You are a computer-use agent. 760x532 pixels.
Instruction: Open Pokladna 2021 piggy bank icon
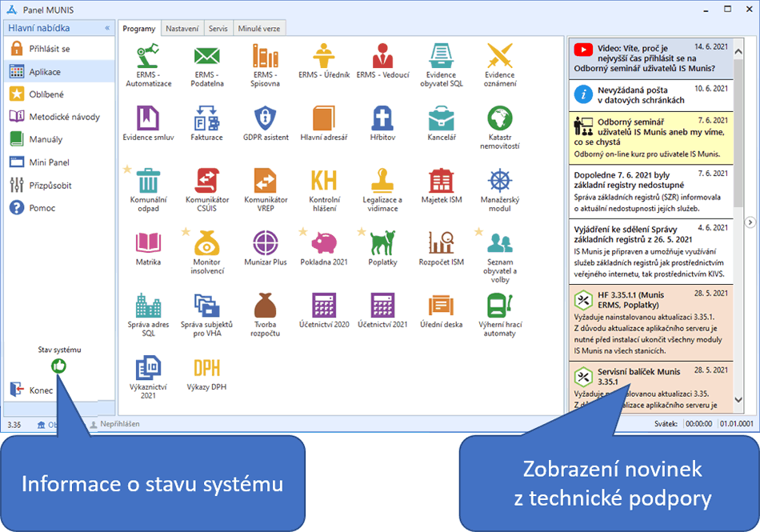[324, 242]
